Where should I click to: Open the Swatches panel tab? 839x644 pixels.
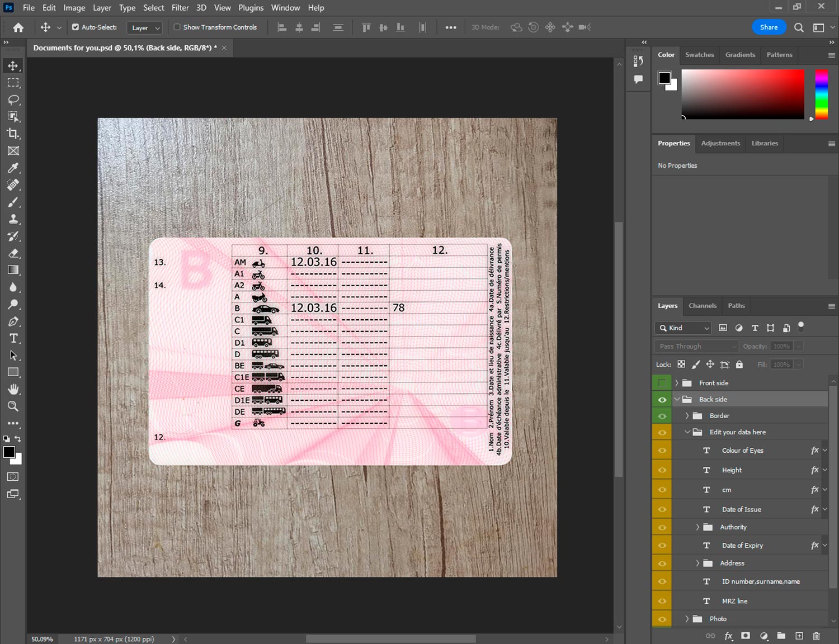coord(699,55)
